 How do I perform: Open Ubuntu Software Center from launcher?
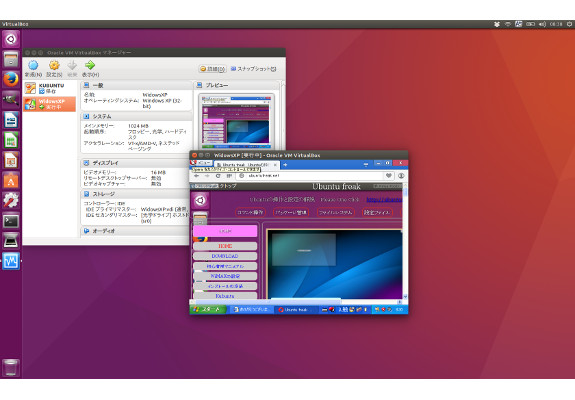coord(11,181)
